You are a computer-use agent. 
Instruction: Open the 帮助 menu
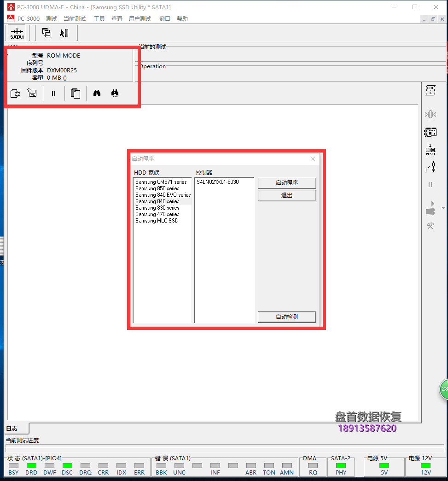(x=182, y=19)
